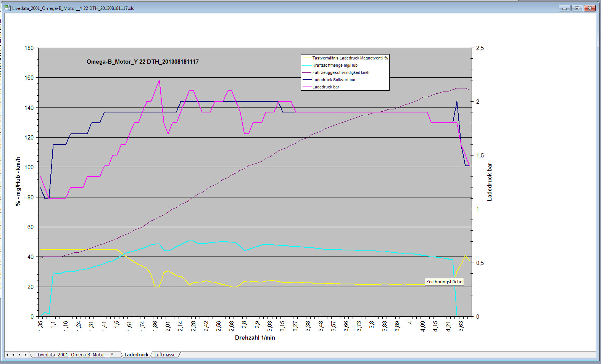Click the Ladedruck axis value 1,5
Image resolution: width=601 pixels, height=364 pixels.
[480, 156]
